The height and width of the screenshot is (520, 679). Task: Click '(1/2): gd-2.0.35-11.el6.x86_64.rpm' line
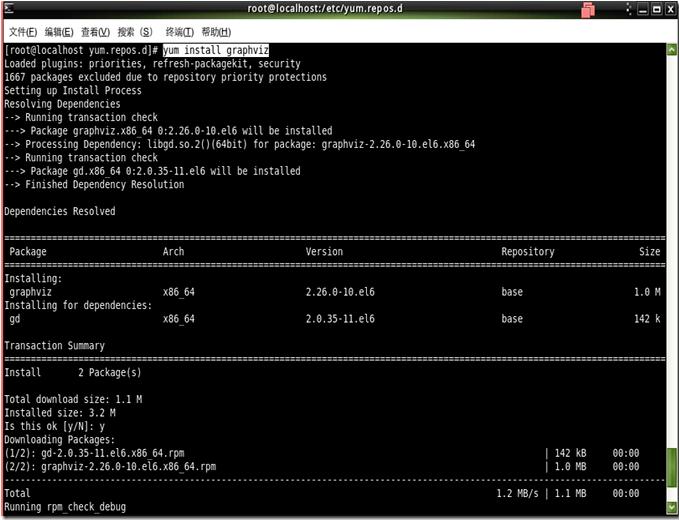coord(94,453)
